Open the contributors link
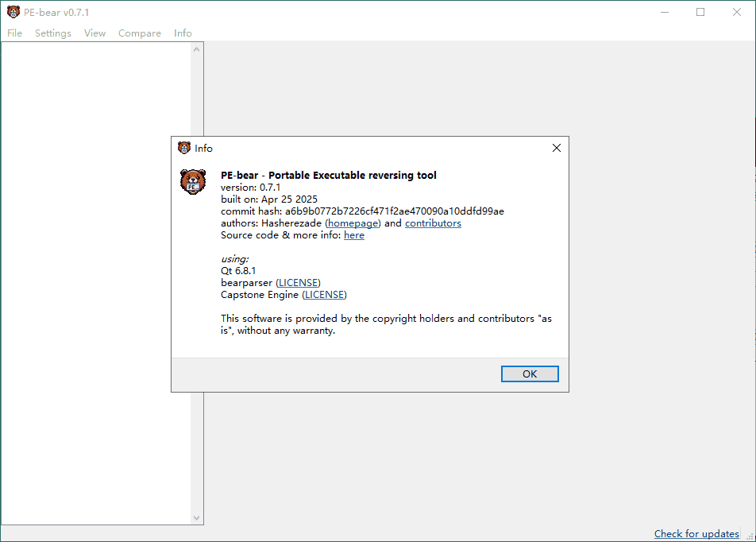The height and width of the screenshot is (542, 756). click(433, 223)
